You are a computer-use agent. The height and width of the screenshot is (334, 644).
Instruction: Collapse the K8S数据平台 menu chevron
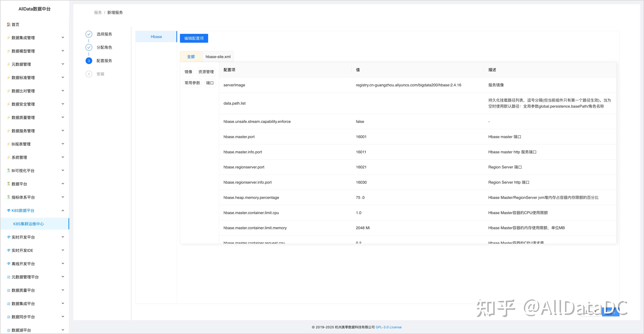pyautogui.click(x=63, y=211)
